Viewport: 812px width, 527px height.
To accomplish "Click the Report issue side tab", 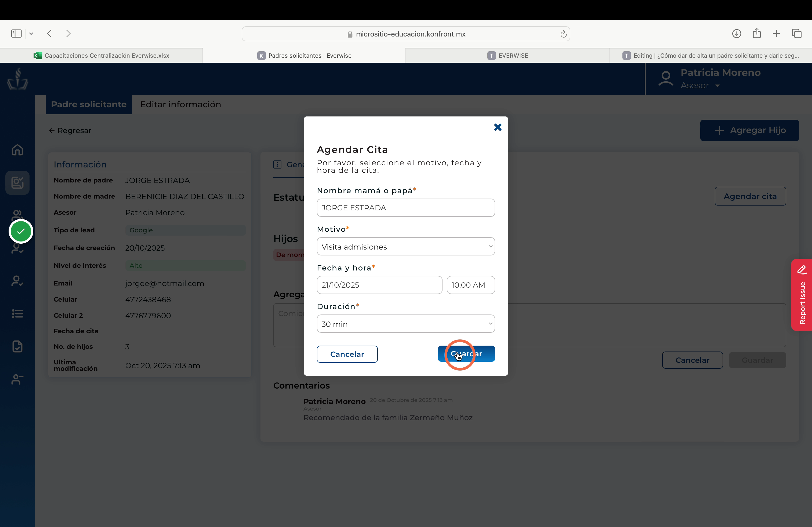I will 802,295.
